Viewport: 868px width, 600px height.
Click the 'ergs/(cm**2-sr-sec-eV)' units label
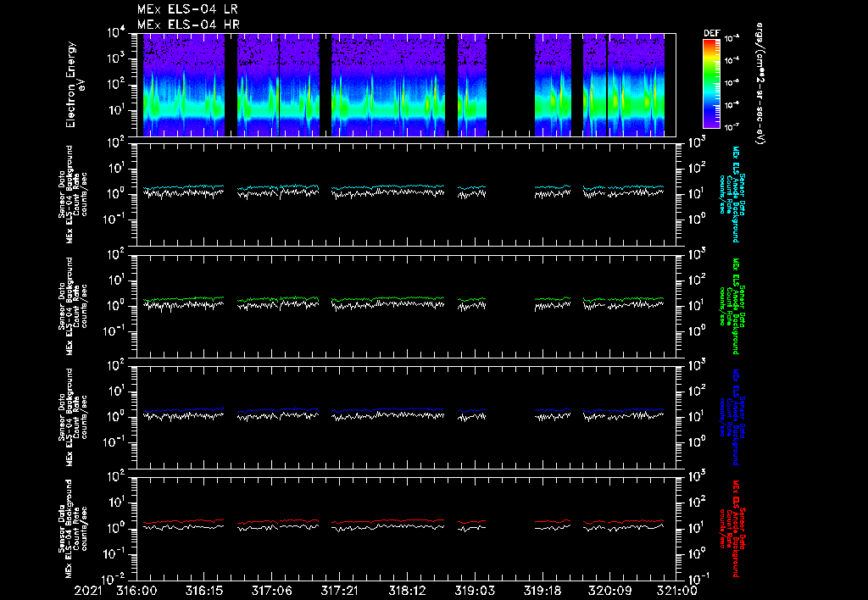[x=760, y=84]
